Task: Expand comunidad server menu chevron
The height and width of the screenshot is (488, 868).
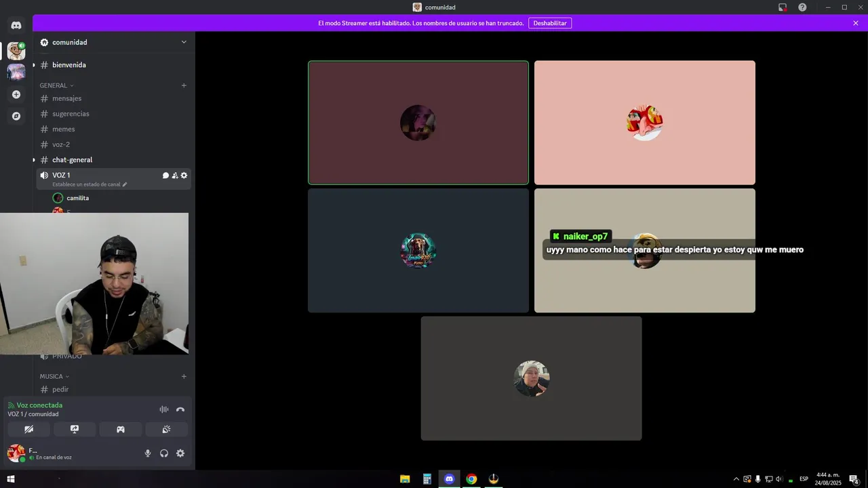Action: pyautogui.click(x=184, y=42)
